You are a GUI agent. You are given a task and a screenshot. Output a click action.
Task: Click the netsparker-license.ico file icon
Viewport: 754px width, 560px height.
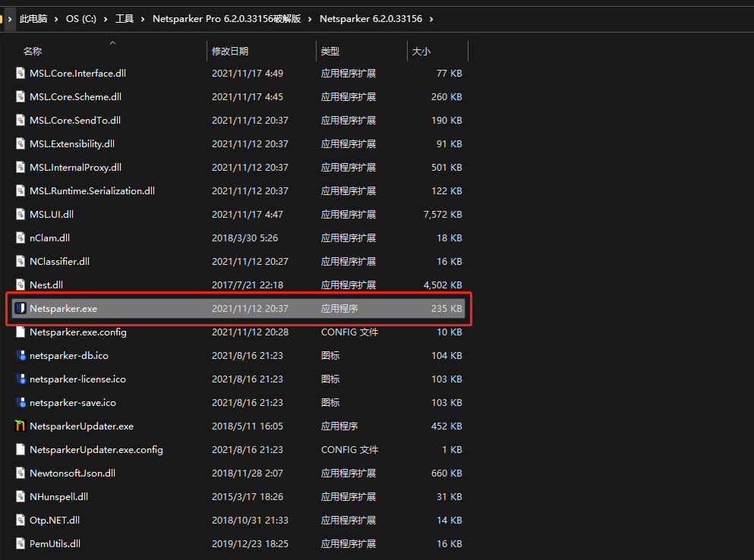tap(21, 379)
